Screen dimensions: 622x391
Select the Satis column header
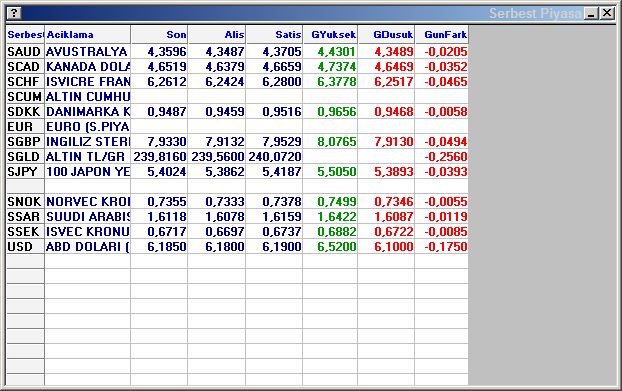pyautogui.click(x=274, y=34)
